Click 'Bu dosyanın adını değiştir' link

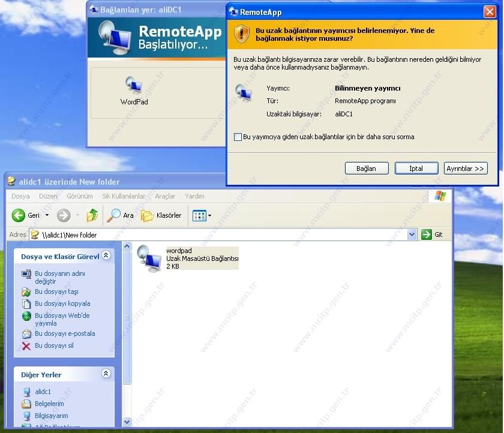60,277
